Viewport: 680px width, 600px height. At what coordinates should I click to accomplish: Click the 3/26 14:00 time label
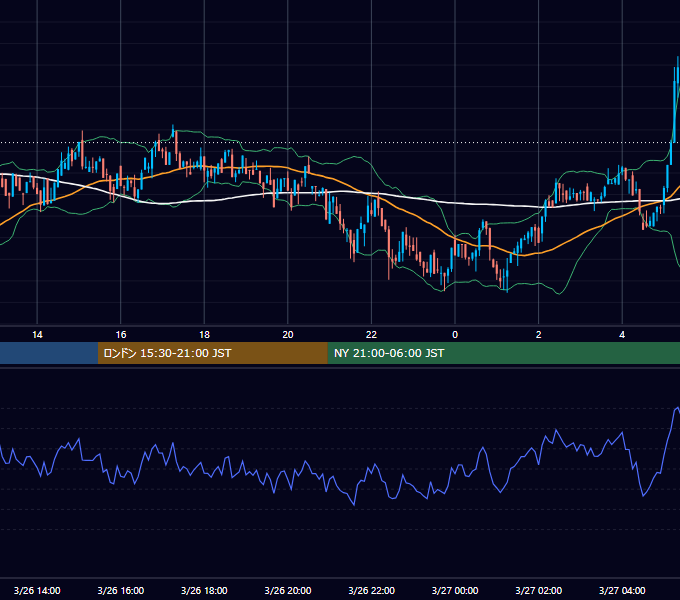tap(37, 590)
